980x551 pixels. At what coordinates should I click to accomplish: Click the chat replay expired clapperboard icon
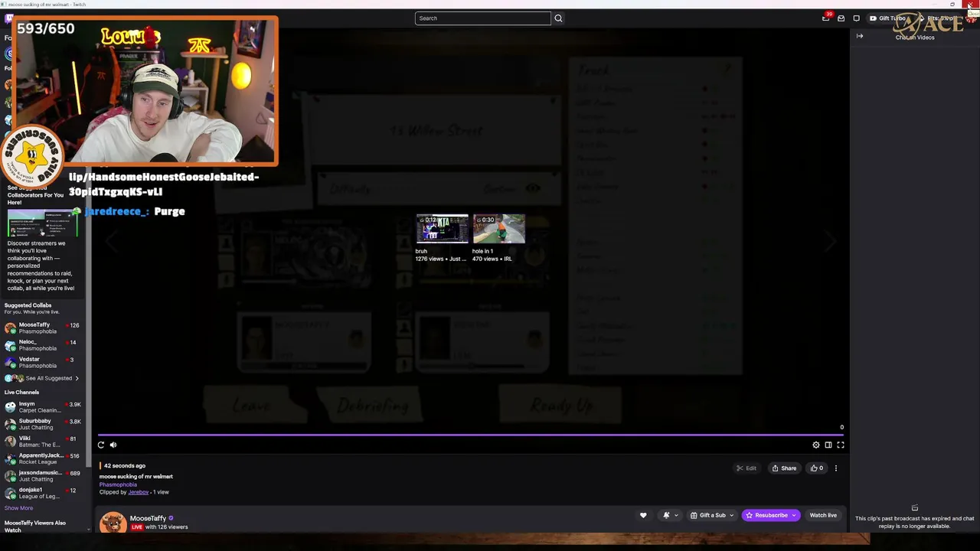pyautogui.click(x=915, y=508)
